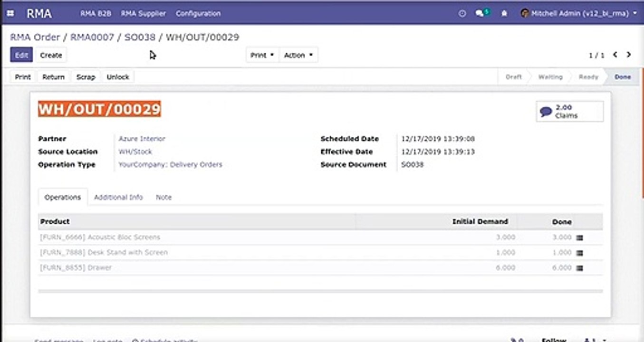Go to next record arrow
This screenshot has width=644, height=342.
tap(628, 55)
